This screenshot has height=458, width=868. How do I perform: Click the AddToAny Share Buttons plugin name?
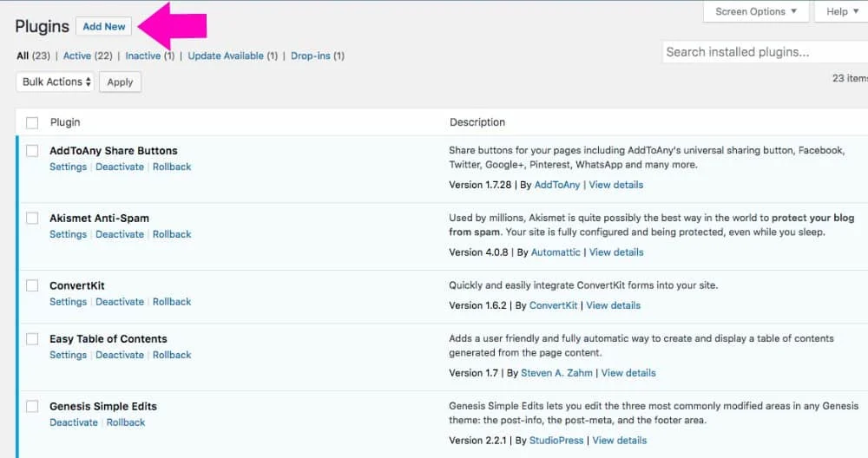[x=114, y=151]
